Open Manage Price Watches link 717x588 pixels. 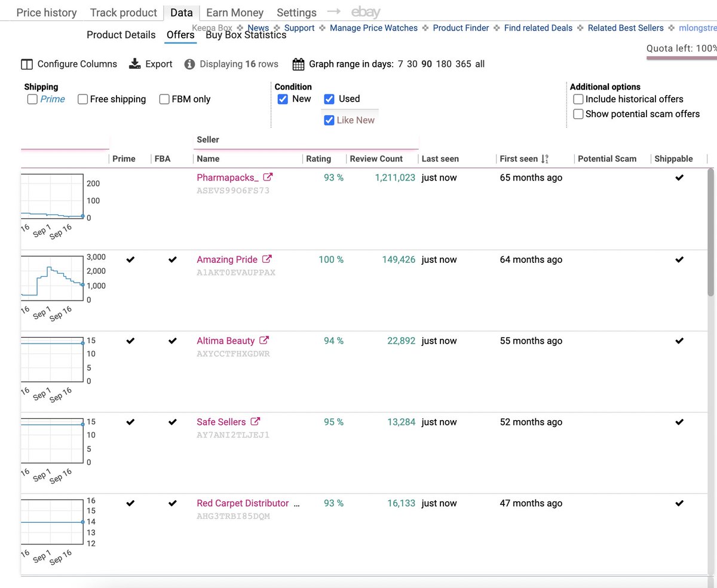tap(374, 28)
